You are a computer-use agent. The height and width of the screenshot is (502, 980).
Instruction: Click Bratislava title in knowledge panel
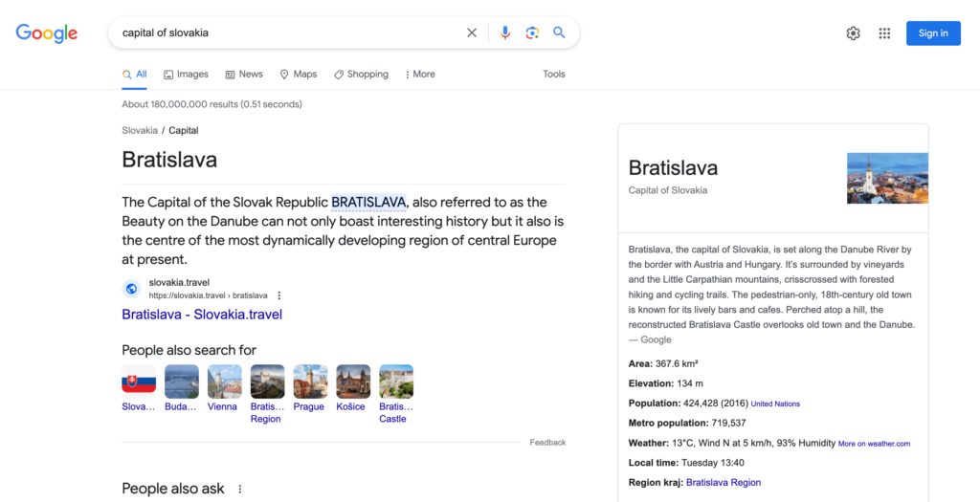tap(673, 167)
